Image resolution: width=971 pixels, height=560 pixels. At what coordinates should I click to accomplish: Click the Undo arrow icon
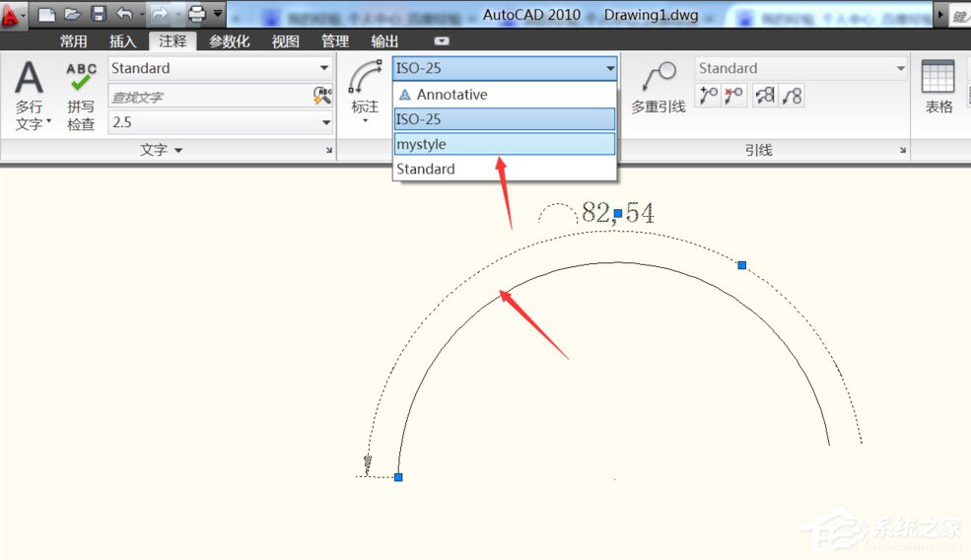[124, 14]
